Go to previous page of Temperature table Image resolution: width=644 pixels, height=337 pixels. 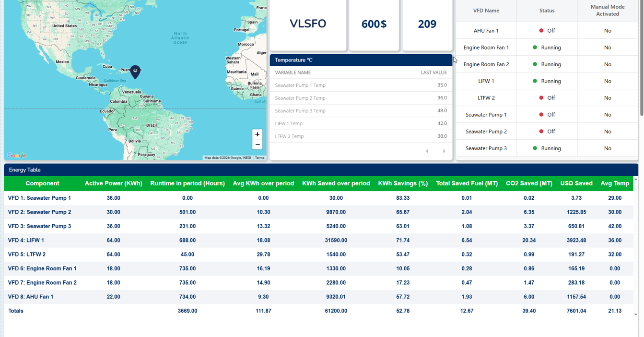[x=427, y=151]
